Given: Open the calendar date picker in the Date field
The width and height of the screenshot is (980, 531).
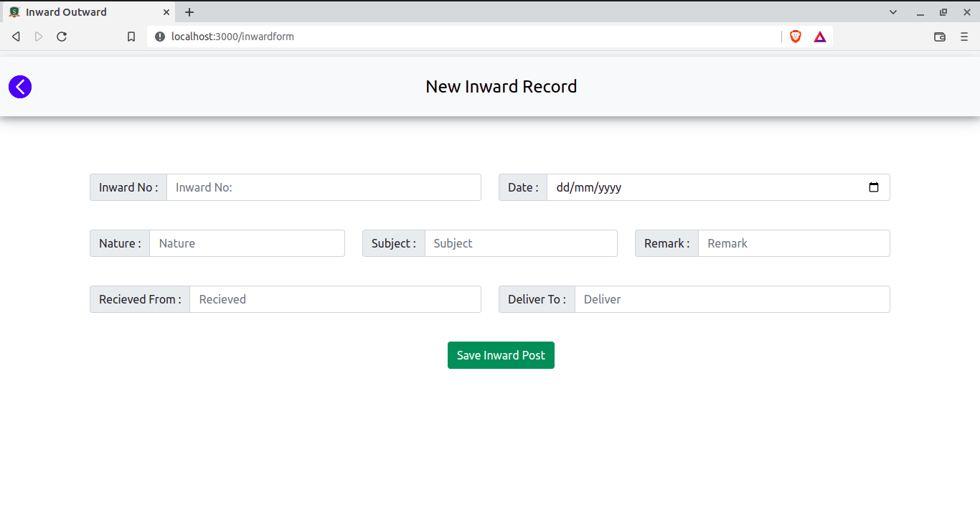Looking at the screenshot, I should [x=874, y=187].
